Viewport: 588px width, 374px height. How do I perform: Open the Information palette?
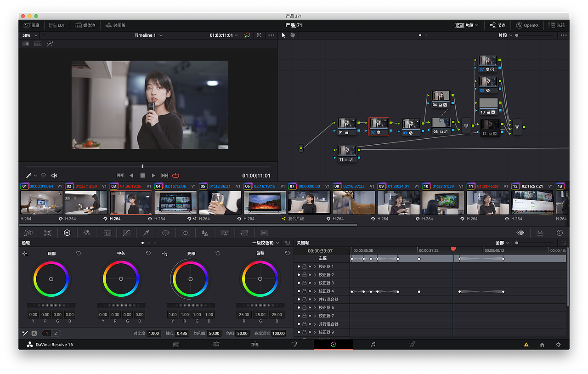[x=560, y=233]
